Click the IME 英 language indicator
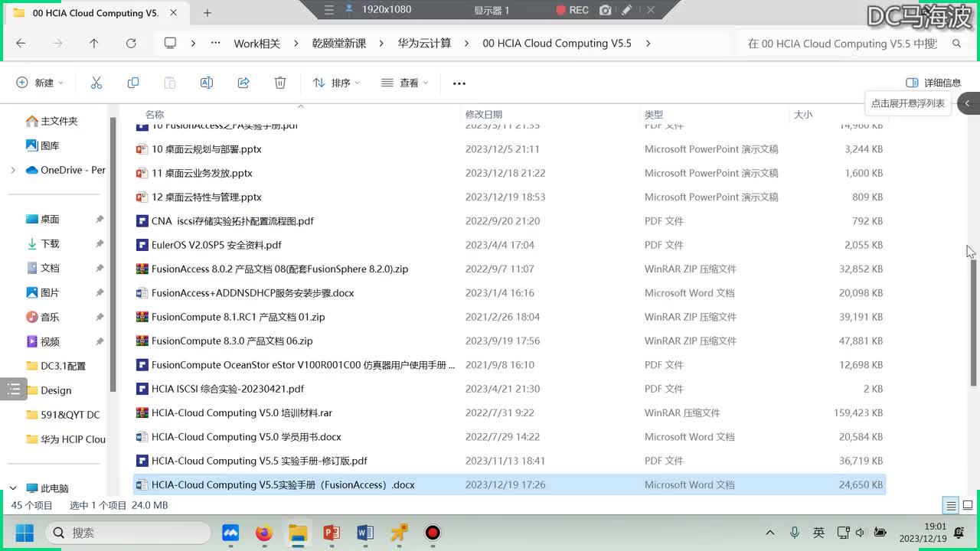 pyautogui.click(x=818, y=533)
